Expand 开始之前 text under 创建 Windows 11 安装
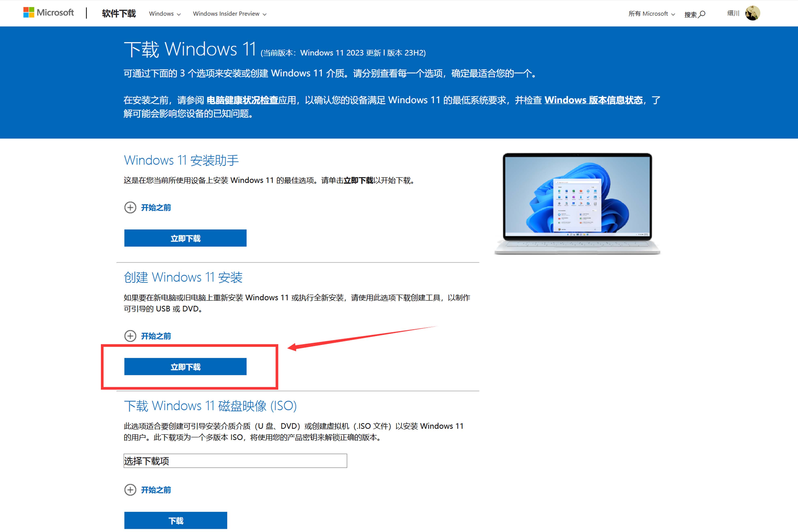Viewport: 798px width, 532px height. [156, 336]
